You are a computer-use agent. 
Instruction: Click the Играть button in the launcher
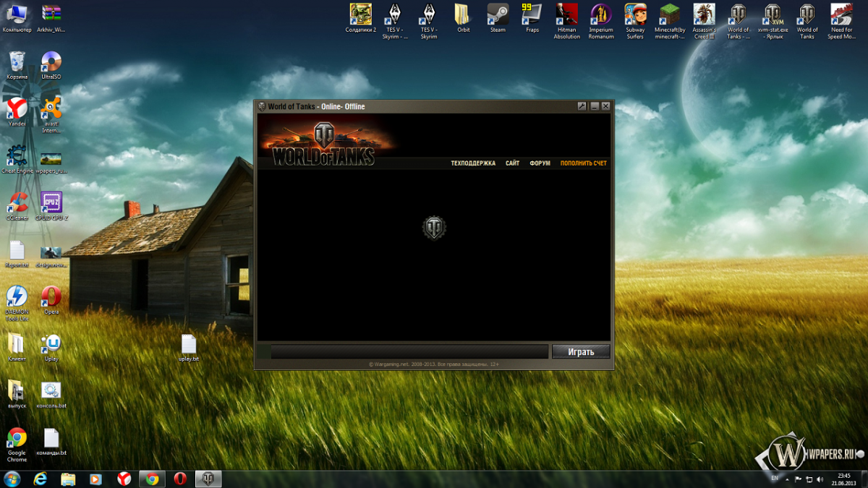[x=581, y=352]
